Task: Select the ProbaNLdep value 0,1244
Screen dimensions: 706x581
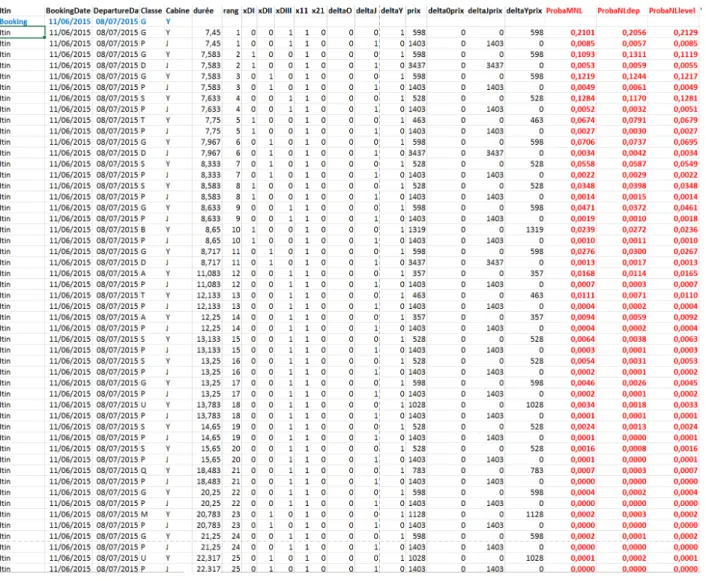Action: pos(634,76)
